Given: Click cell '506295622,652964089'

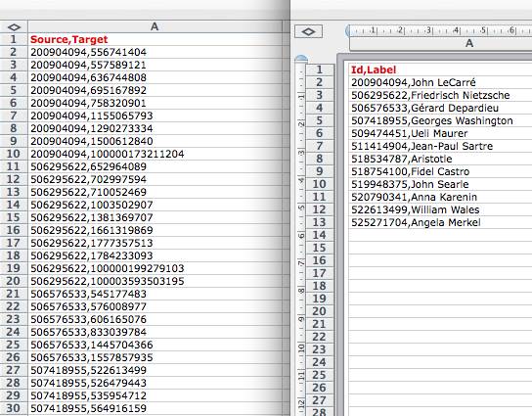Looking at the screenshot, I should click(155, 166).
